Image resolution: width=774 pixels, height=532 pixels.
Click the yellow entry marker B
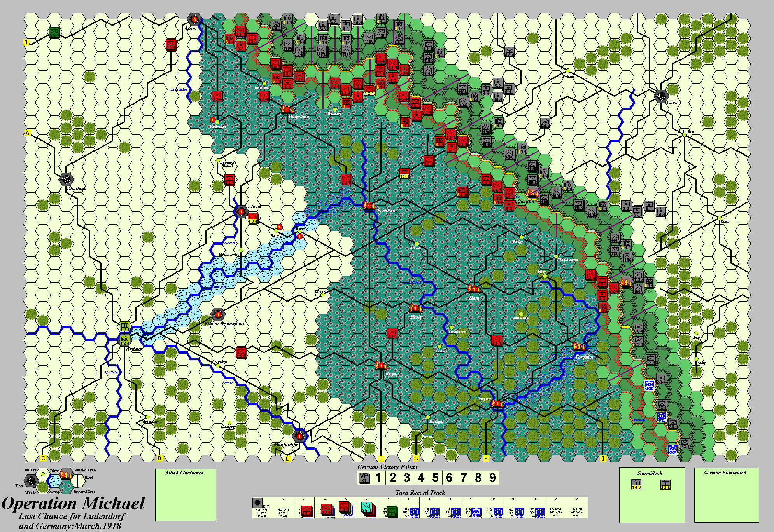tap(26, 43)
